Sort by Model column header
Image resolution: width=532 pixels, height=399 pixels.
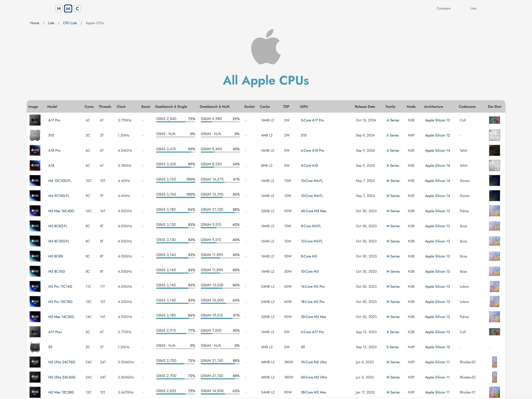point(52,107)
